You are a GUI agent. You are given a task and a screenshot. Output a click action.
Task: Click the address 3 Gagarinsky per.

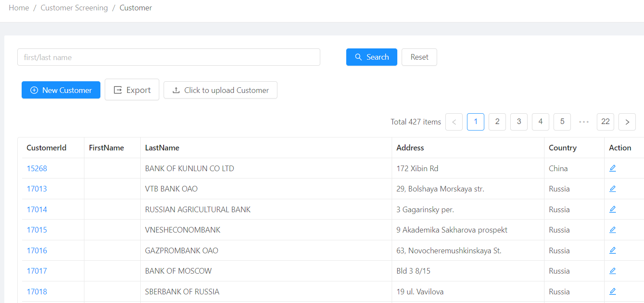pyautogui.click(x=425, y=210)
